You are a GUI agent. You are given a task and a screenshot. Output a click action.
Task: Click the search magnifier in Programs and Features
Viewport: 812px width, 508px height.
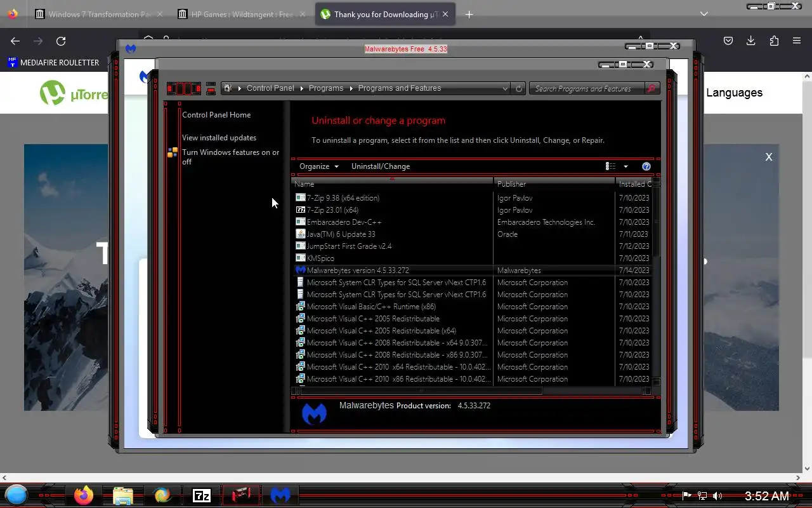pyautogui.click(x=652, y=88)
